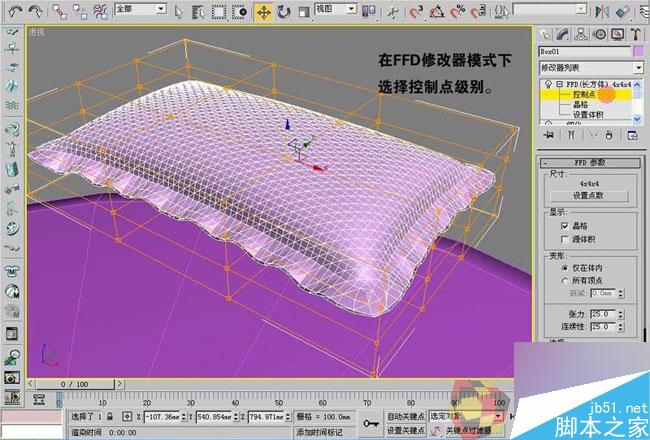Click the time slider 0 / 100
650x440 pixels.
click(75, 384)
